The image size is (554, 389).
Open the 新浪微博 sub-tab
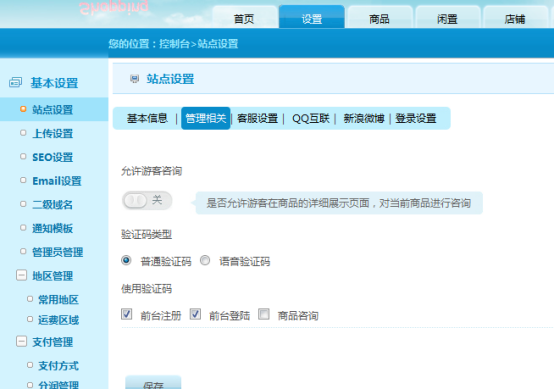pos(364,118)
